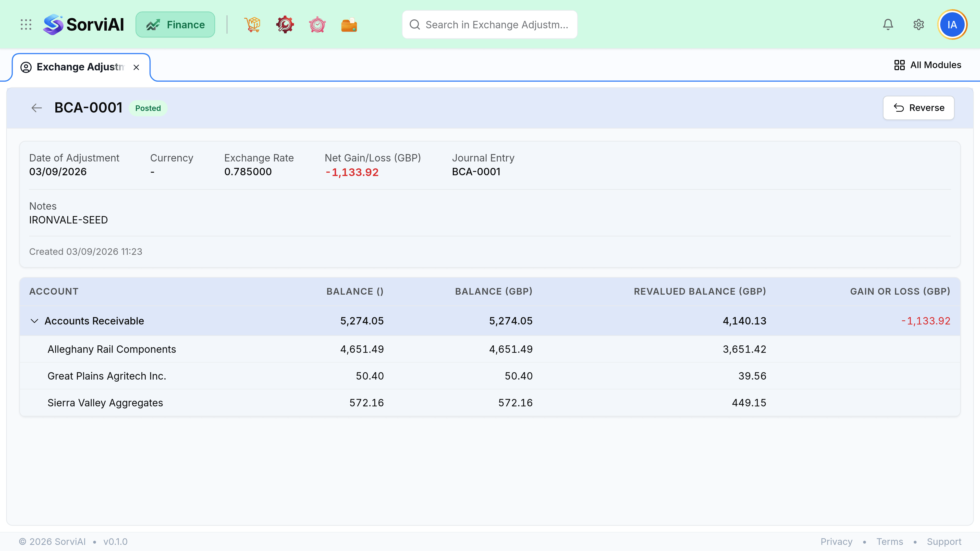
Task: Click revalued balance 4,140.13
Action: pos(744,321)
